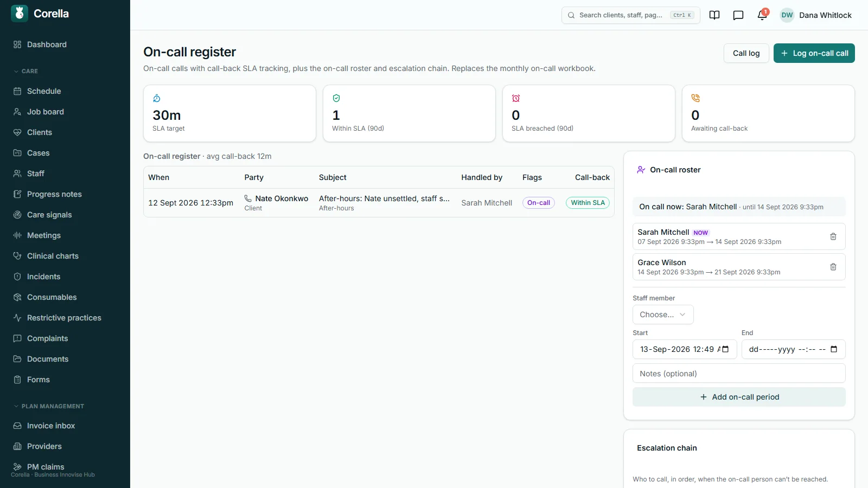
Task: Click the Dashboard grid icon
Action: click(17, 44)
